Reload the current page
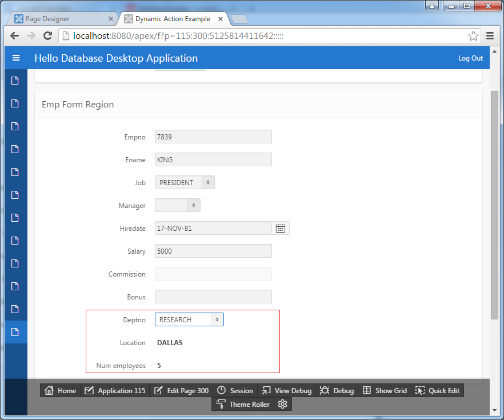 47,35
